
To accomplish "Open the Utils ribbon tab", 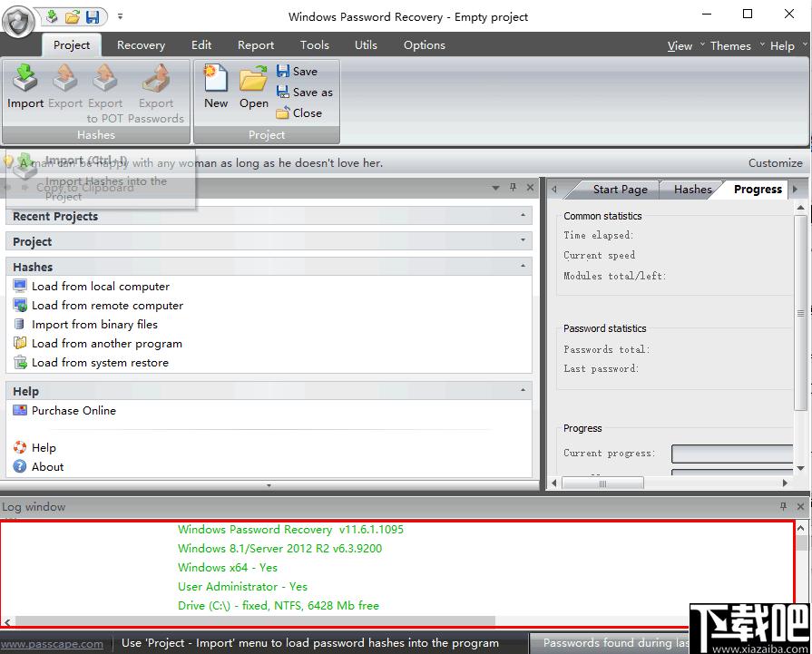I will [x=366, y=45].
